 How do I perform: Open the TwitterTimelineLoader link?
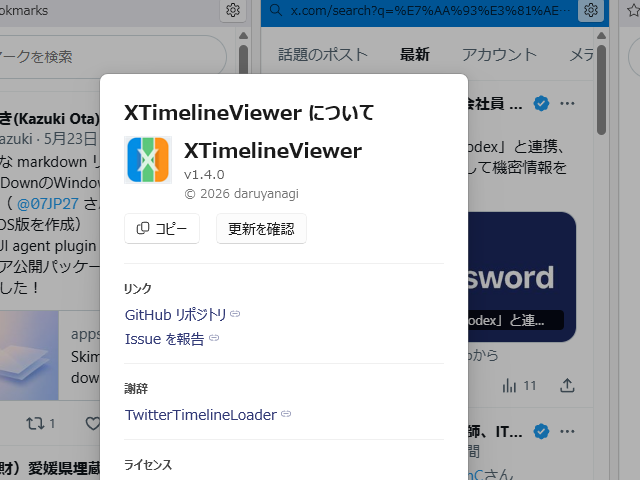point(201,415)
